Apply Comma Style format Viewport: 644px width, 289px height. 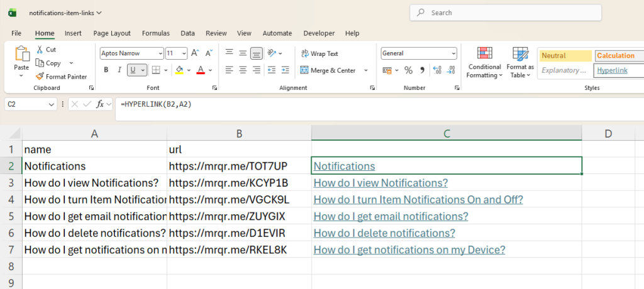(422, 70)
